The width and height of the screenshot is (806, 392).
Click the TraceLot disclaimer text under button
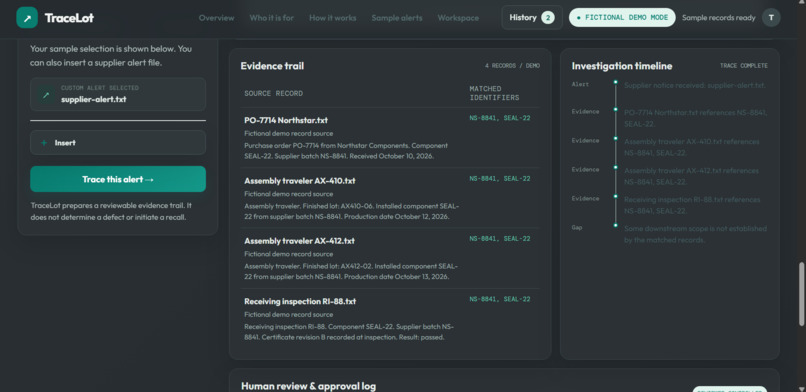[x=111, y=211]
